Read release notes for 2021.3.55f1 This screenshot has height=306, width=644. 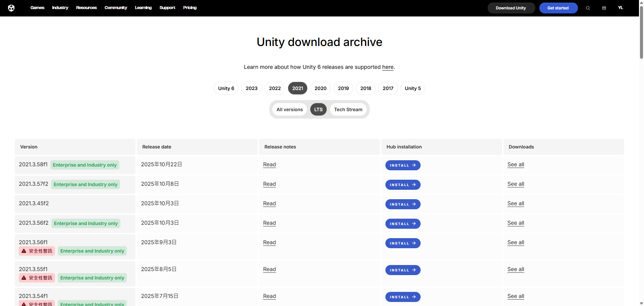pos(269,269)
